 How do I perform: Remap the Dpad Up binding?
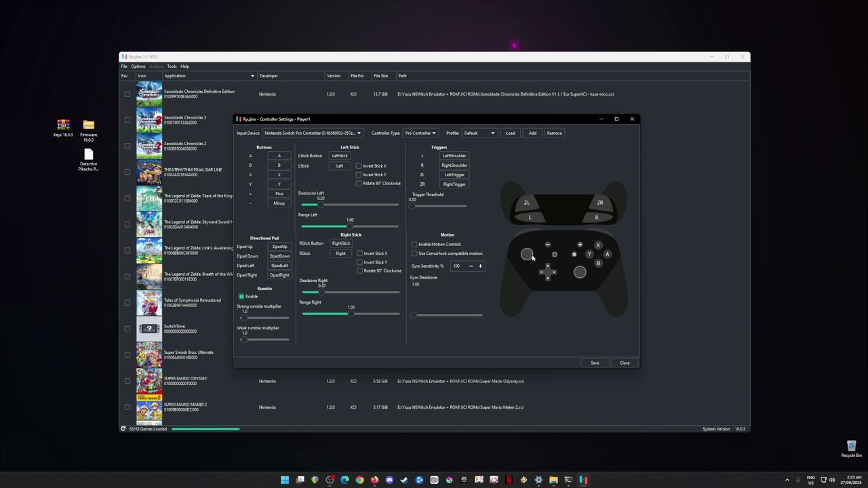point(279,247)
